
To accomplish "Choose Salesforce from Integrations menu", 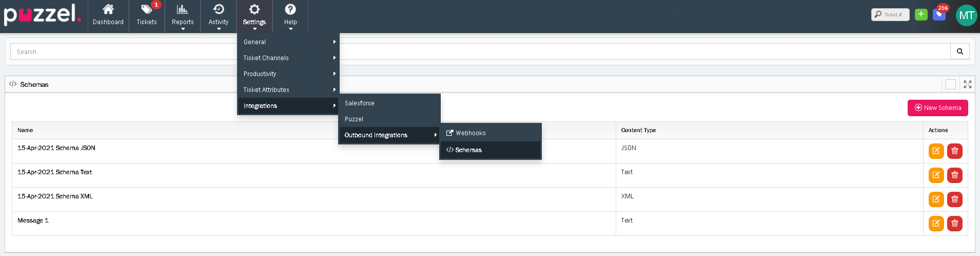I will pyautogui.click(x=360, y=103).
